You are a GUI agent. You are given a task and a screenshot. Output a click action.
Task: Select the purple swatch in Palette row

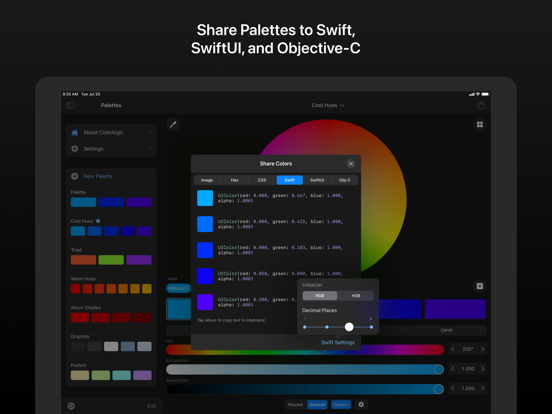pyautogui.click(x=139, y=202)
